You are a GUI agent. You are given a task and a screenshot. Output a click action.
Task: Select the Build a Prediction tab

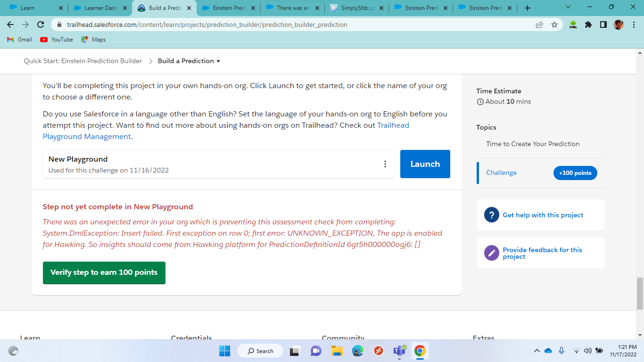(164, 8)
